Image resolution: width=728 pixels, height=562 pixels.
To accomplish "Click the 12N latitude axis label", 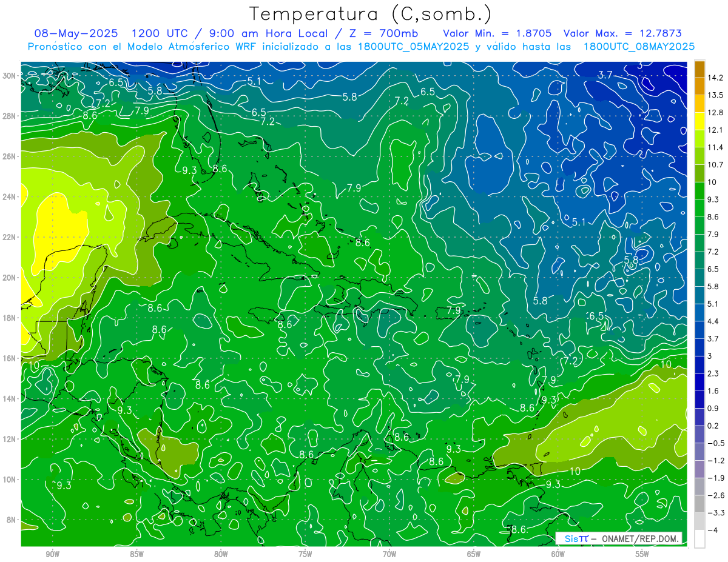I will tap(9, 439).
